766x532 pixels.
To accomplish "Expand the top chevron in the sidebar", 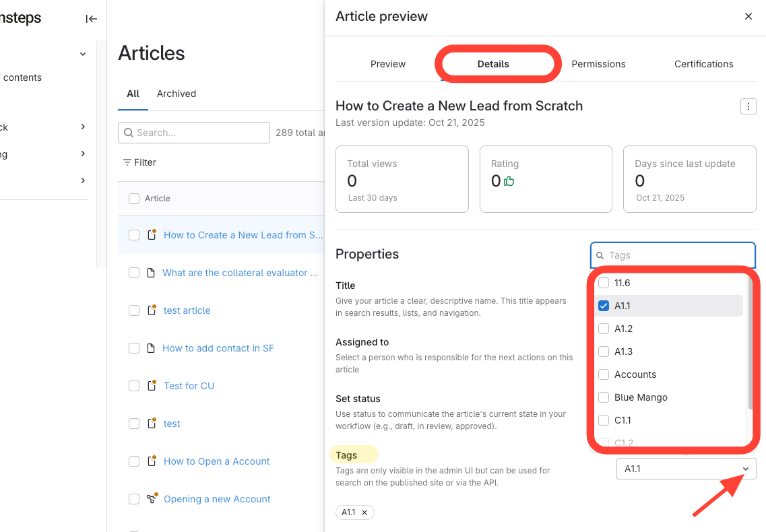I will pos(83,54).
